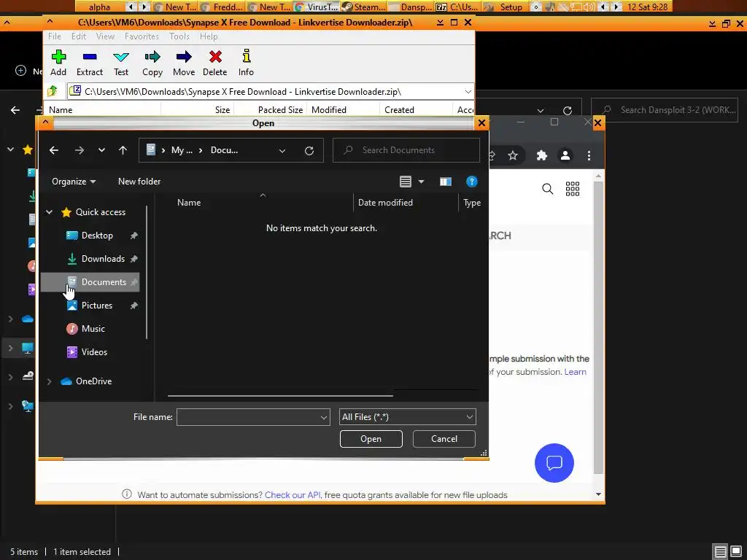Click the Open button in the dialog
Image resolution: width=747 pixels, height=560 pixels.
[x=371, y=439]
